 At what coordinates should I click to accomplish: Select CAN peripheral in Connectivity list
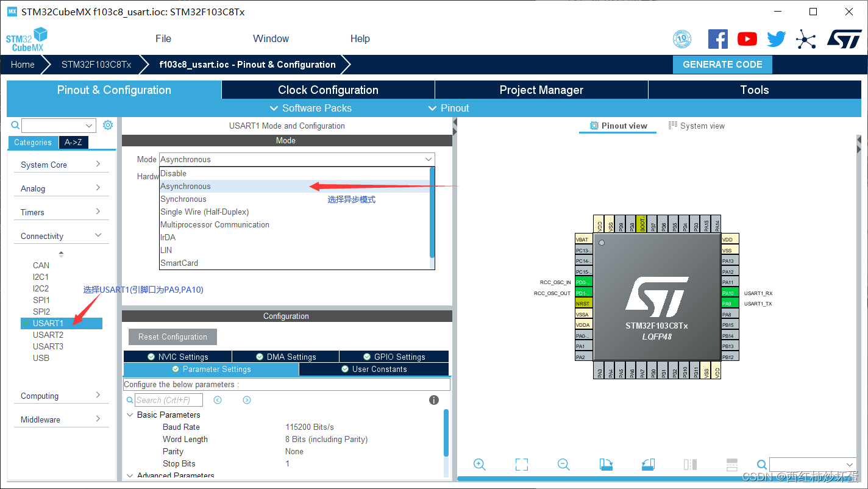click(x=41, y=265)
